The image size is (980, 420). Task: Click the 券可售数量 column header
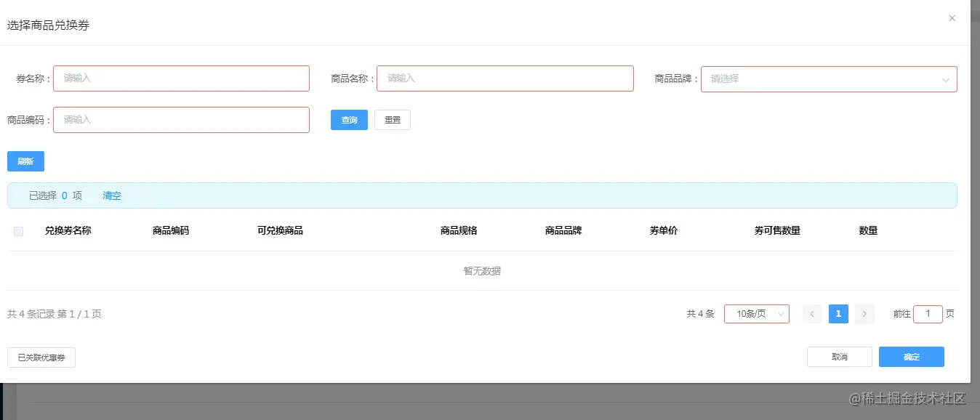point(777,230)
